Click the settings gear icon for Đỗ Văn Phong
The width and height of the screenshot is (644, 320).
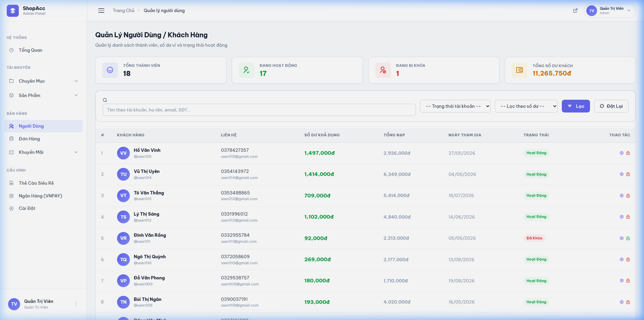coord(622,281)
